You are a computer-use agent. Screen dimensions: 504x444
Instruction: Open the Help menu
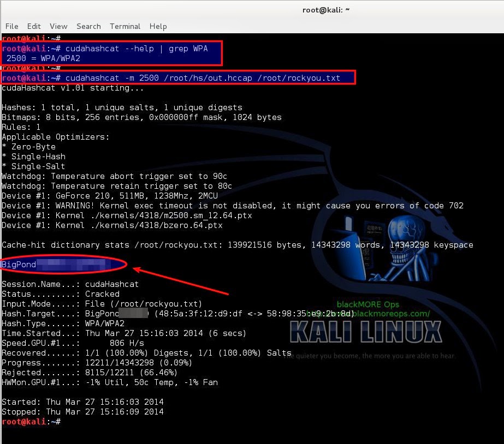(158, 26)
